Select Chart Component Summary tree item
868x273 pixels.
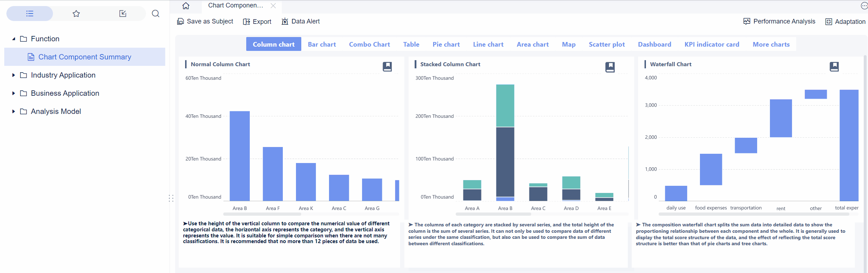coord(85,57)
